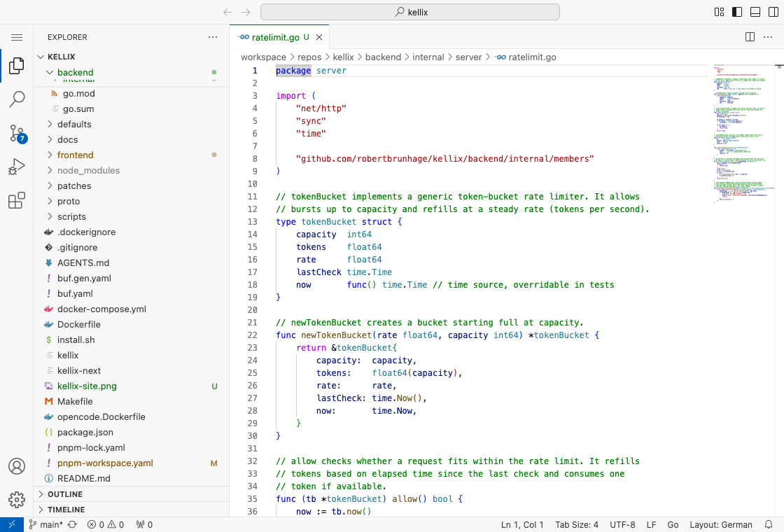Toggle the secondary side bar visibility

point(773,12)
